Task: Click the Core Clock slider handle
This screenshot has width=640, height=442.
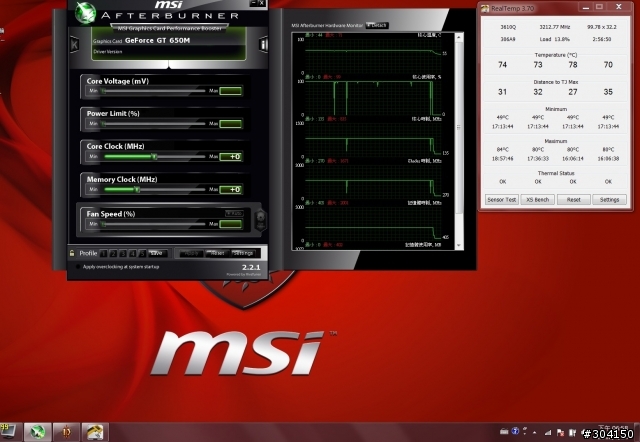Action: (x=154, y=156)
